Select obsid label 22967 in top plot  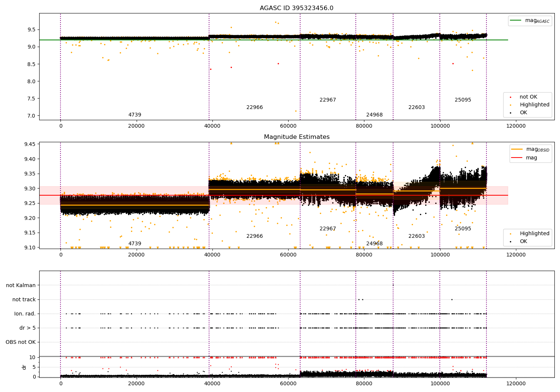(x=328, y=100)
